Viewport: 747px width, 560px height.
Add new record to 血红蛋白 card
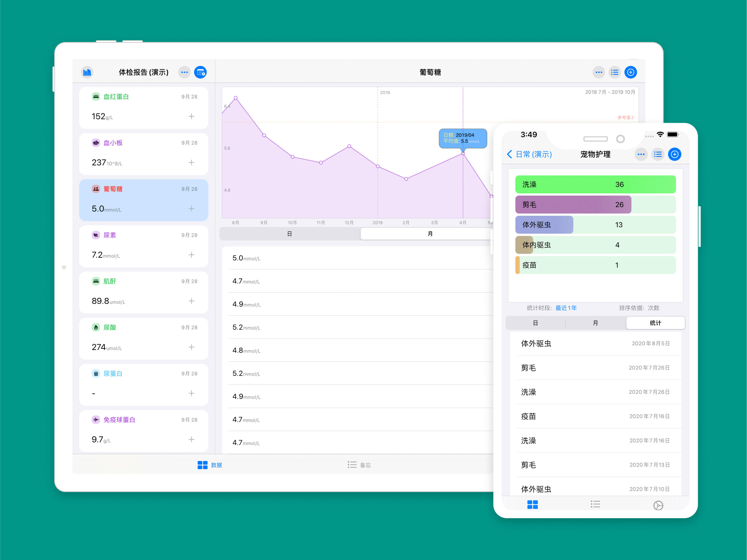click(x=191, y=116)
